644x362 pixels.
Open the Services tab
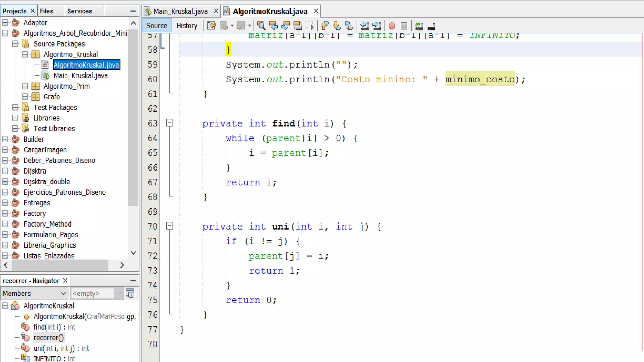[80, 11]
